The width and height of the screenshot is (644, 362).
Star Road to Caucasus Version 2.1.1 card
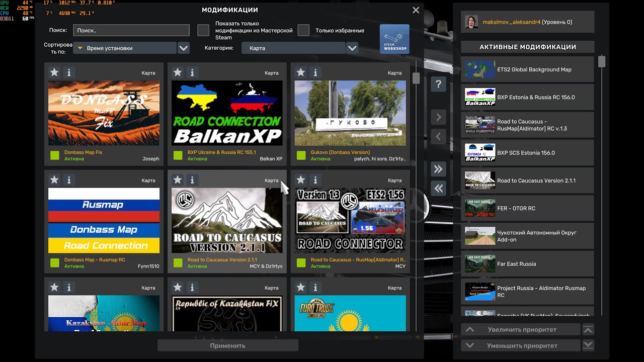(x=178, y=179)
